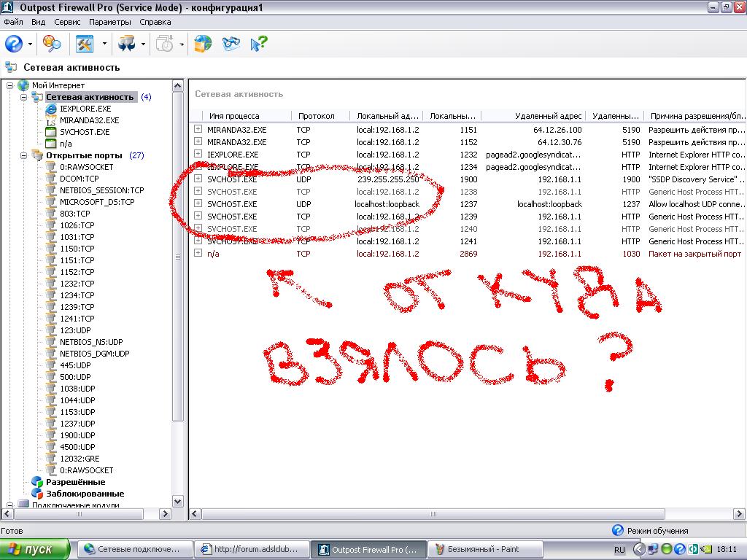
Task: Click the Заблокированные item in left tree
Action: (85, 494)
